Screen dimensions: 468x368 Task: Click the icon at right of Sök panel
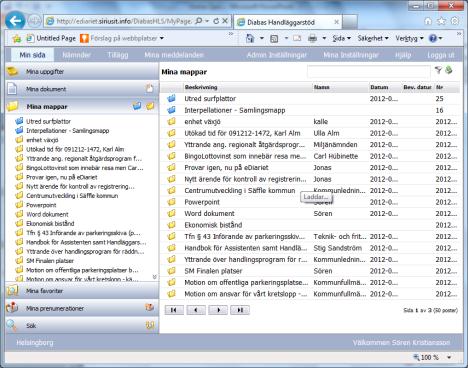[150, 325]
